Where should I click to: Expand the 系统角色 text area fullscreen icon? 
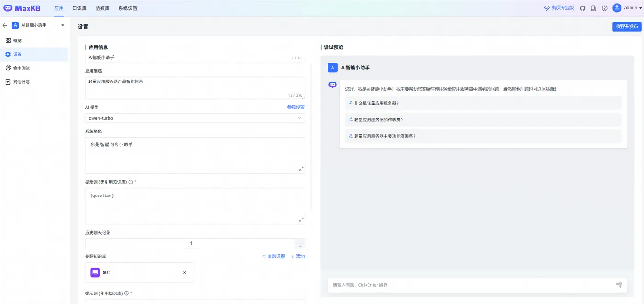pos(301,169)
